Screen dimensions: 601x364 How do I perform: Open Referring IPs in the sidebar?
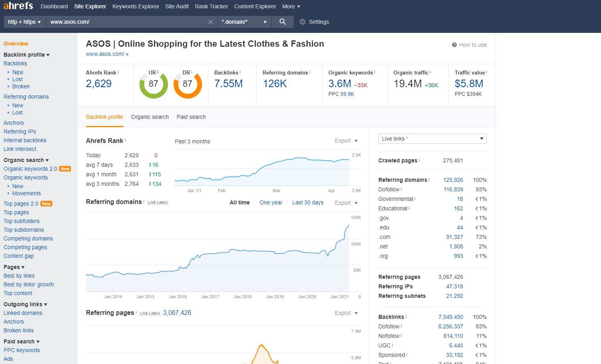click(x=20, y=131)
